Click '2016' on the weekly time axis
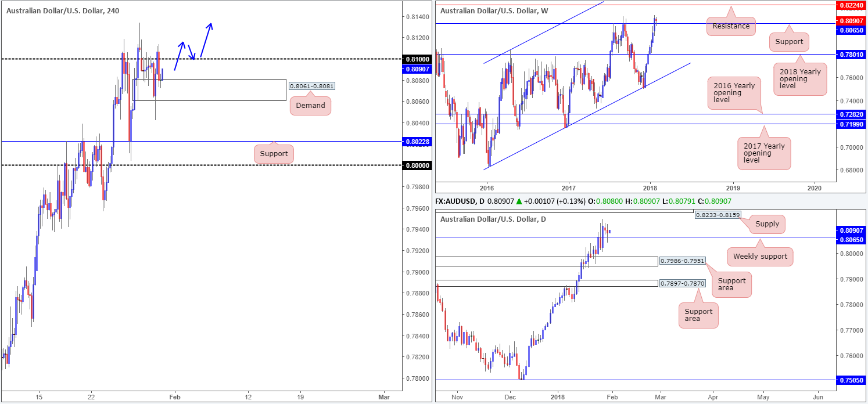The height and width of the screenshot is (404, 868). click(486, 187)
